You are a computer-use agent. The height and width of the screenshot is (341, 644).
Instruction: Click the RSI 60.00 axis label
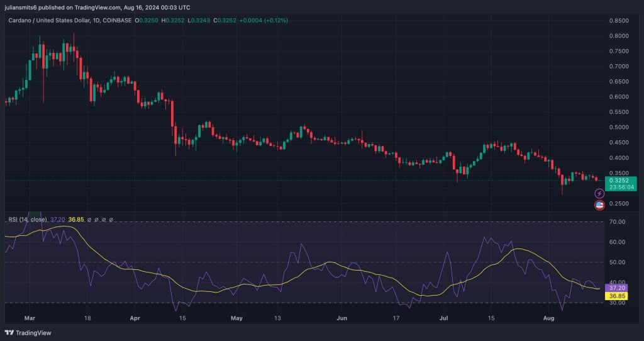[x=618, y=242]
